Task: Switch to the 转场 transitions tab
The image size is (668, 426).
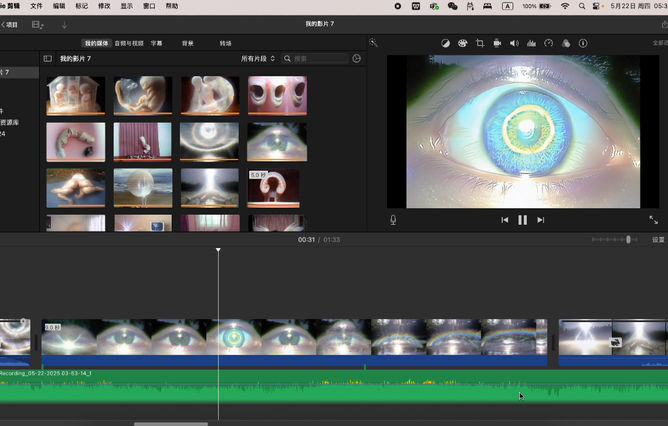Action: 225,43
